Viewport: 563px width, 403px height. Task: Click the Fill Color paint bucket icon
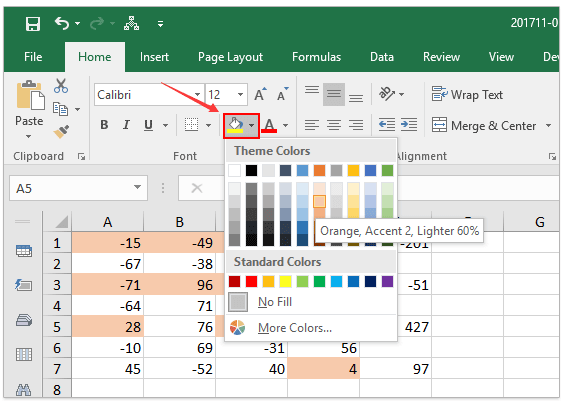pyautogui.click(x=236, y=125)
